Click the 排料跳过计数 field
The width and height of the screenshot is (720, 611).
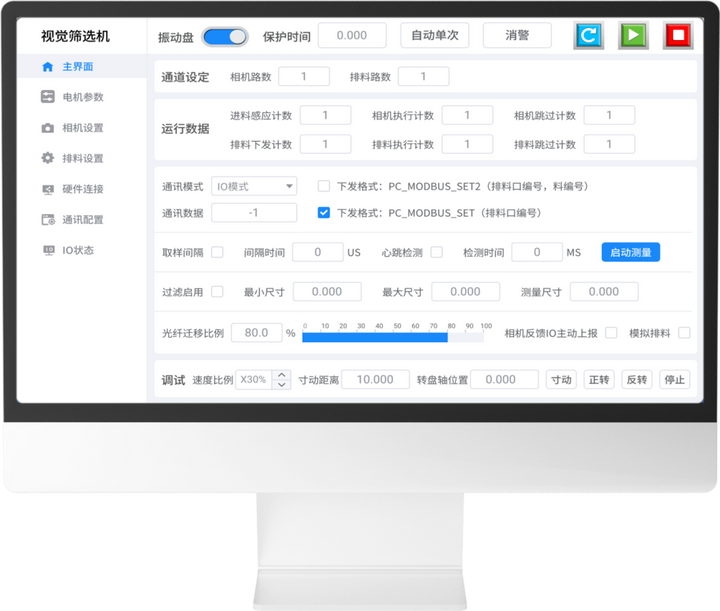[609, 144]
